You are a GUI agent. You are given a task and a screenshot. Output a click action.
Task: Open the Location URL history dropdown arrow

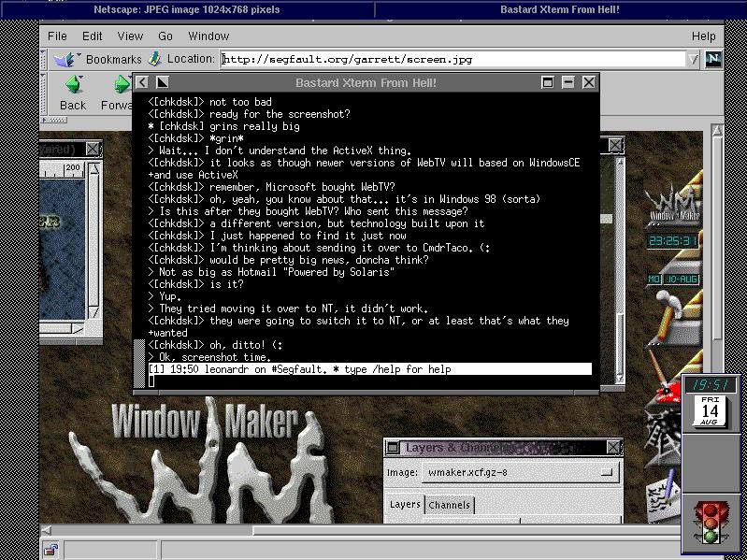(x=693, y=60)
